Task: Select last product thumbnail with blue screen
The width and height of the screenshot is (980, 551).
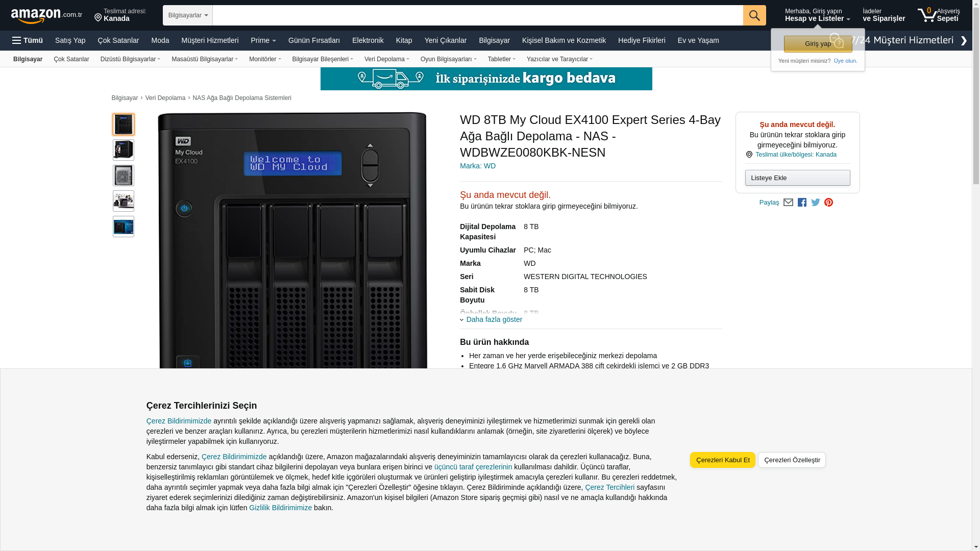Action: [x=124, y=227]
